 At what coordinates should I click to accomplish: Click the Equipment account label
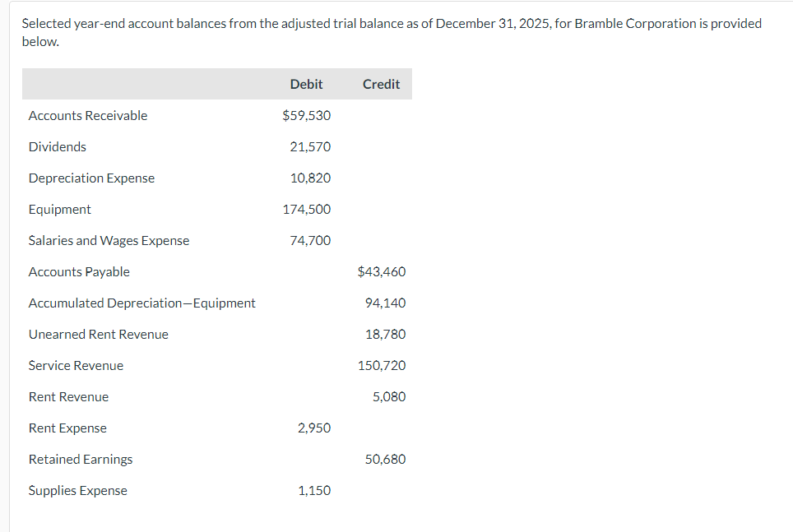[x=60, y=209]
